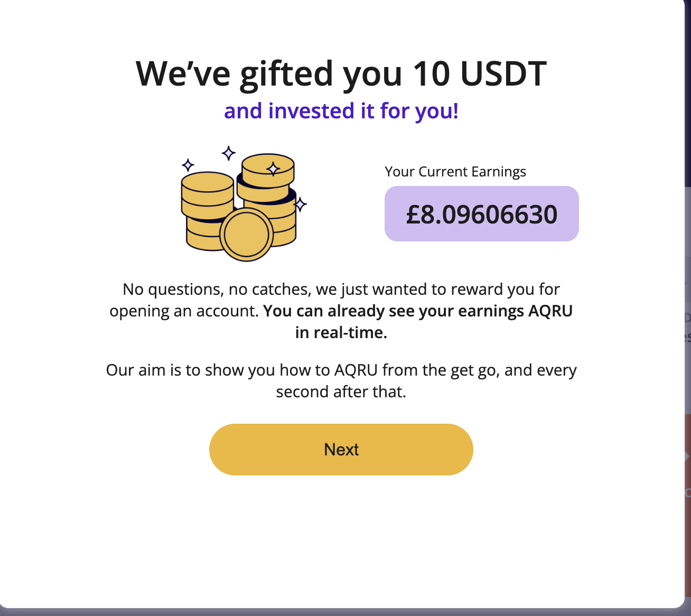Image resolution: width=691 pixels, height=616 pixels.
Task: Click the sparkle at the right edge of coins
Action: (300, 204)
